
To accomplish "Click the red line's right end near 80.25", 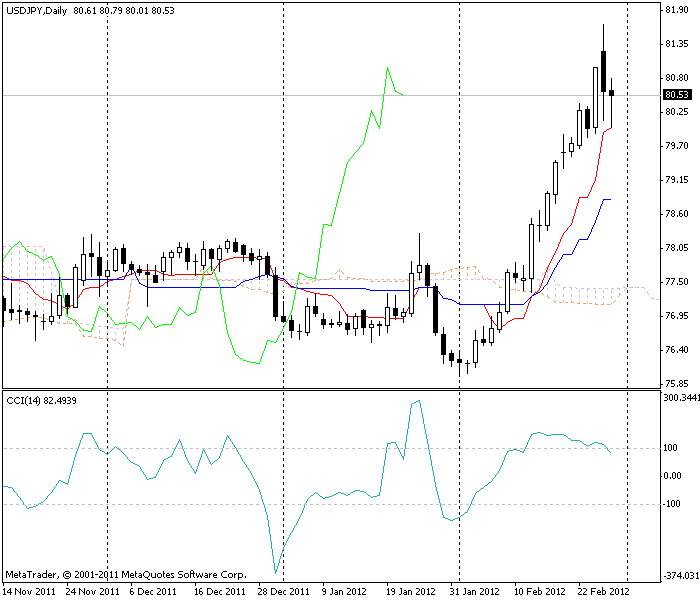I will coord(611,126).
